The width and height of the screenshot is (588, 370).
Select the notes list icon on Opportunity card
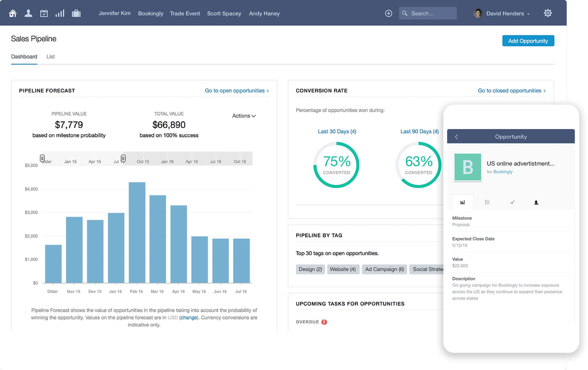(487, 202)
